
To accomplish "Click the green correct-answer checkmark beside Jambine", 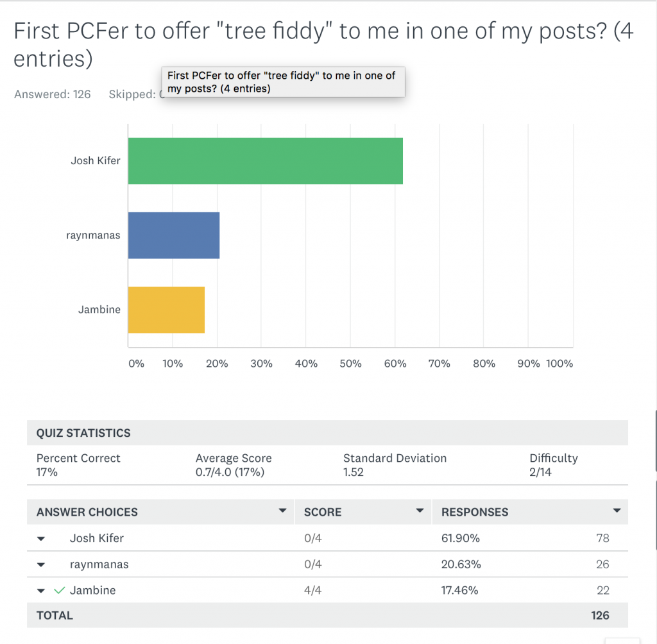I will coord(60,590).
